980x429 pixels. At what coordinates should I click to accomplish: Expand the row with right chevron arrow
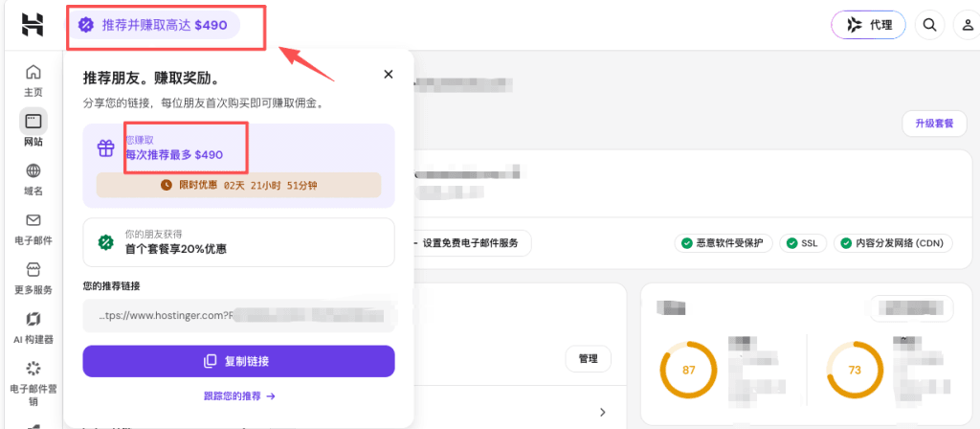coord(603,412)
